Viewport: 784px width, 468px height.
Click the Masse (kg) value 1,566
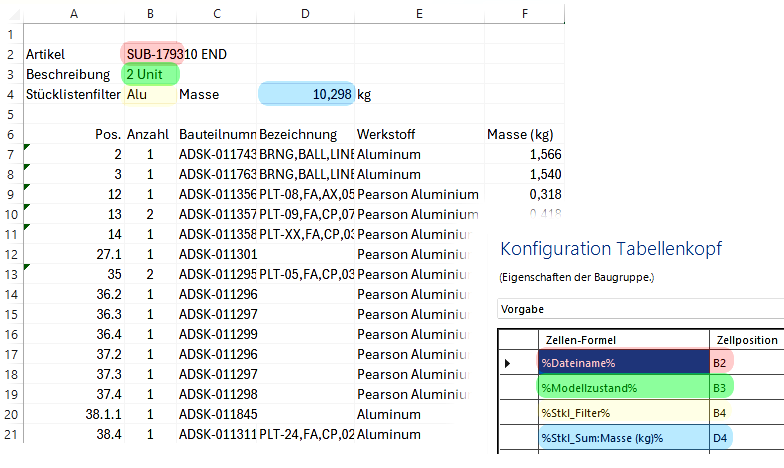point(523,154)
